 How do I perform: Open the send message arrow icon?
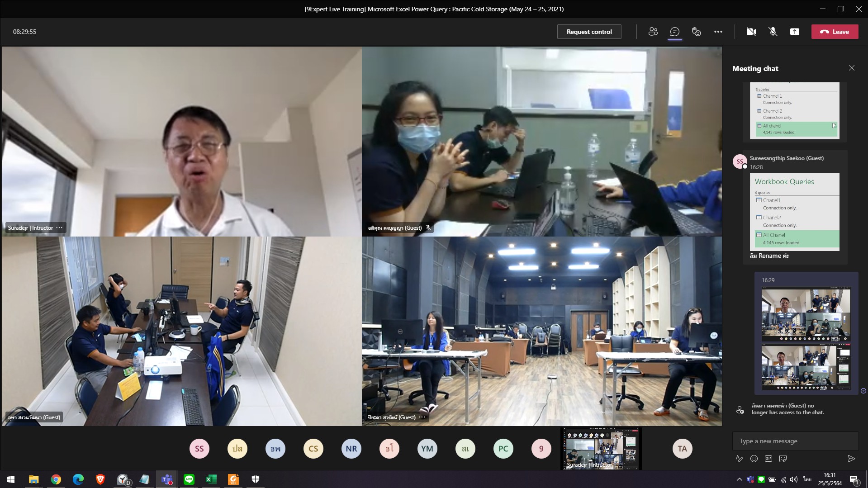[852, 458]
